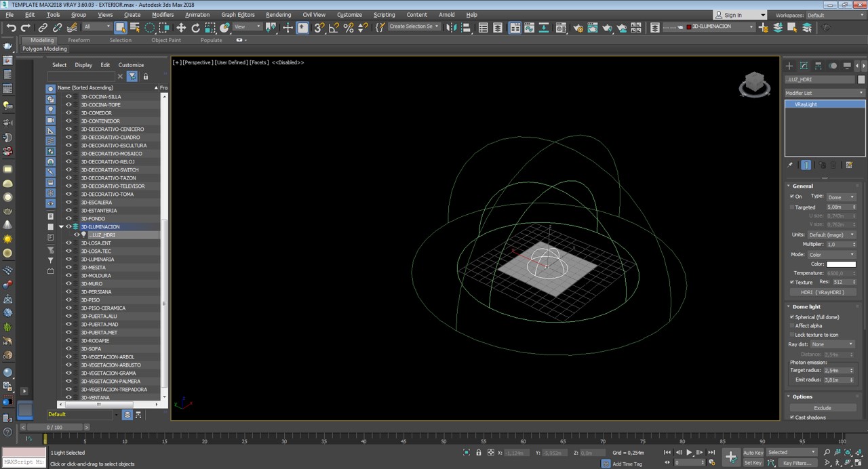This screenshot has height=469, width=868.
Task: Disable the Cast shadows checkbox
Action: click(x=792, y=417)
